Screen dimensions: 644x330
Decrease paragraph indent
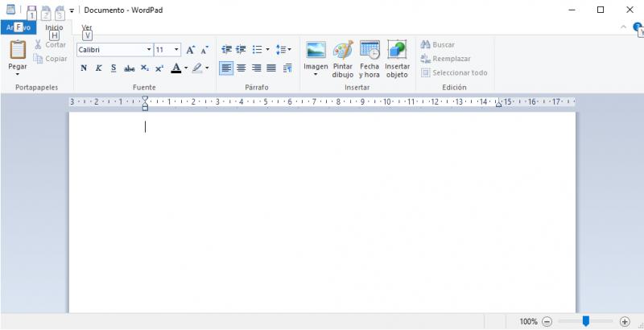point(226,50)
